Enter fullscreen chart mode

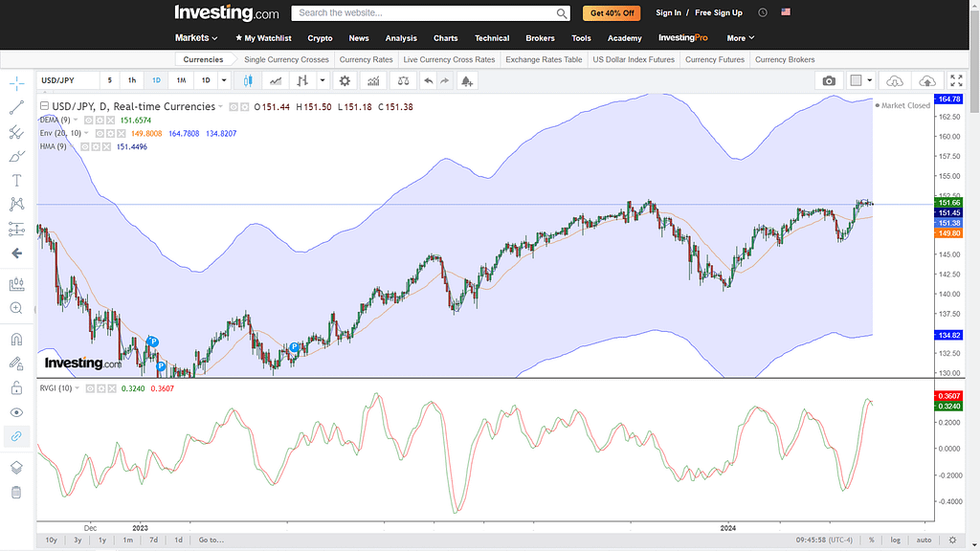(x=955, y=81)
